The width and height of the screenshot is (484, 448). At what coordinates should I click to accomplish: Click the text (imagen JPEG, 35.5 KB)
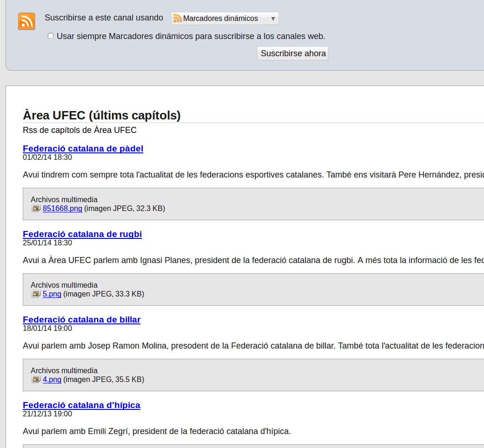click(104, 380)
